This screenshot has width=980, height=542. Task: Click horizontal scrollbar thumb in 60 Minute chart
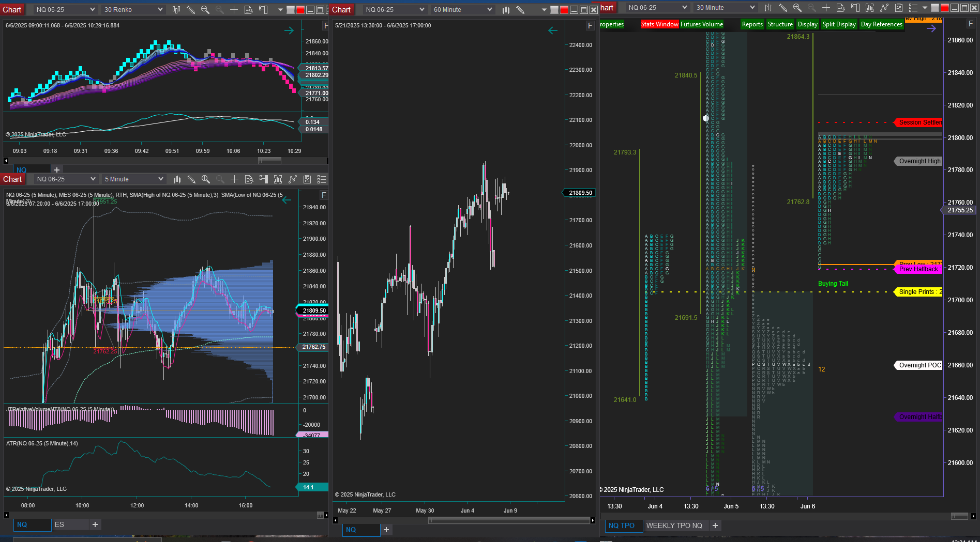(509, 520)
